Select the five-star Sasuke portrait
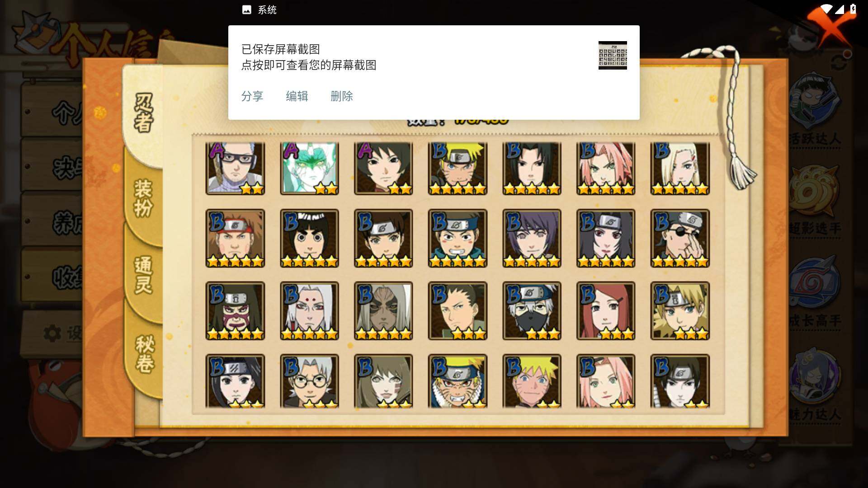This screenshot has height=488, width=868. coord(532,168)
